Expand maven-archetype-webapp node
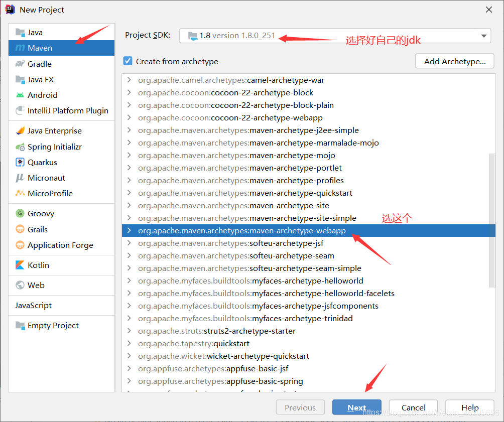The width and height of the screenshot is (504, 422). [129, 230]
